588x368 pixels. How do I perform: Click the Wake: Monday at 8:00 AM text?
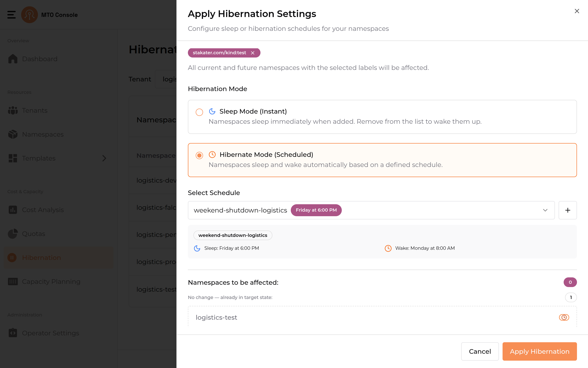pos(425,248)
